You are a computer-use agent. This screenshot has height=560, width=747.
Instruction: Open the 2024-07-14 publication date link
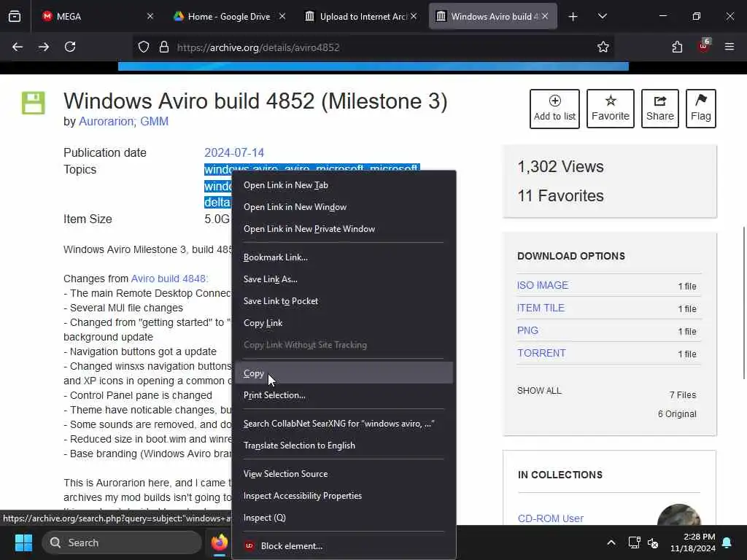(234, 152)
